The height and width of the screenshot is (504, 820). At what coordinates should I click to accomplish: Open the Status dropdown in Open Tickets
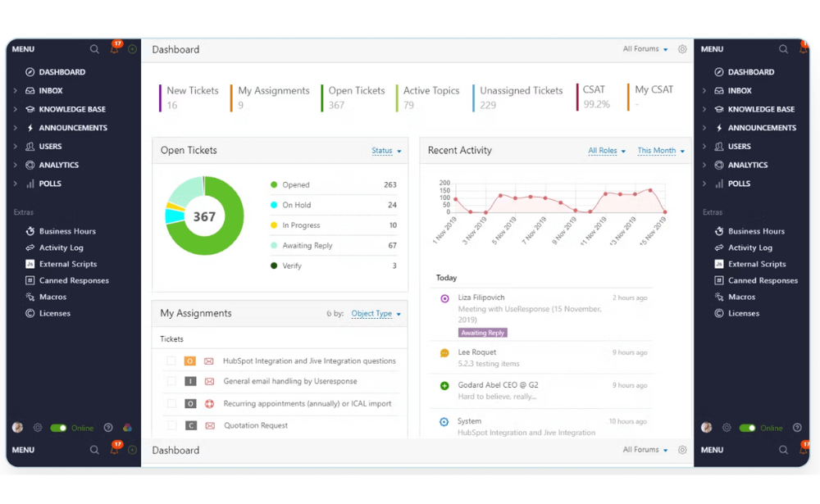pos(386,151)
